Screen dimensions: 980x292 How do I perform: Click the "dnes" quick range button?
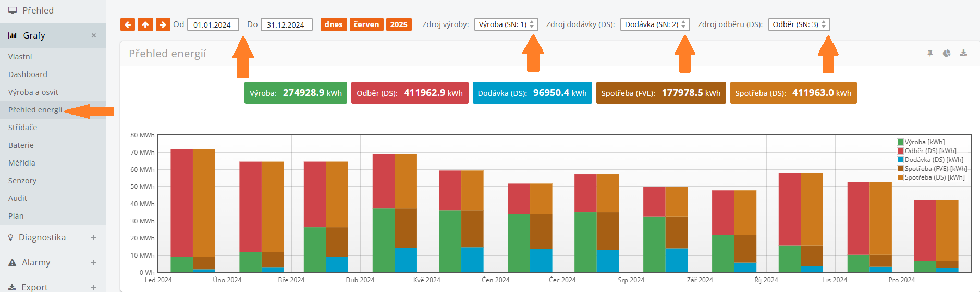pyautogui.click(x=334, y=24)
